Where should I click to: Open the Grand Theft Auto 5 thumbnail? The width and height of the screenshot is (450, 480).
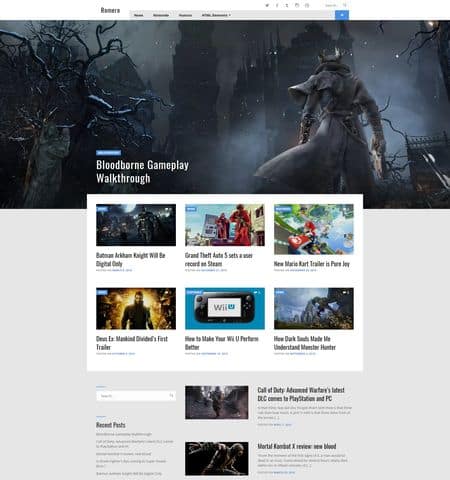coord(225,225)
